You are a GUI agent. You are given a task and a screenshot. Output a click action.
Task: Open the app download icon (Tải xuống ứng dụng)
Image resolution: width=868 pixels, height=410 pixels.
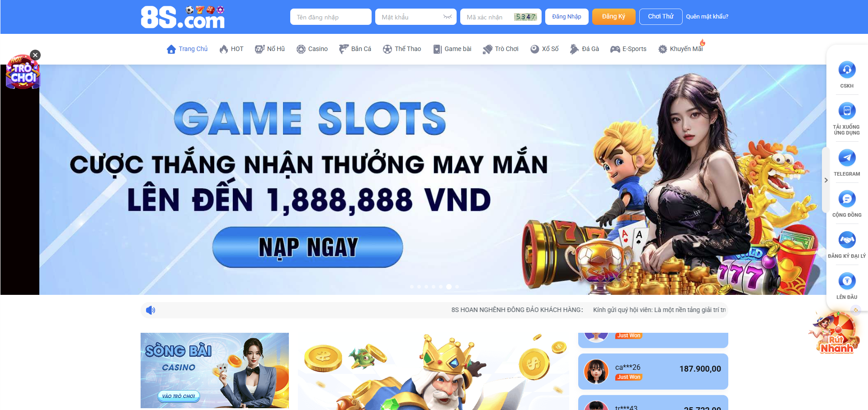click(x=847, y=111)
